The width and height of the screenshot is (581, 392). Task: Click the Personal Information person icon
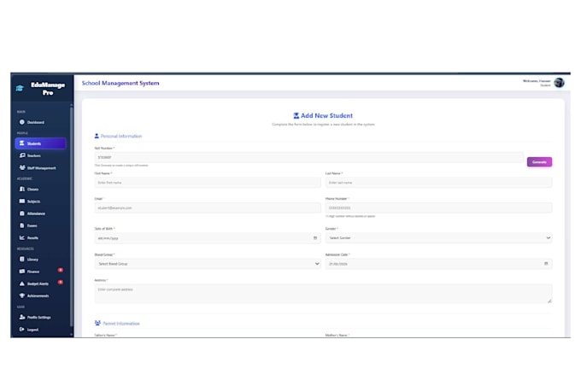[x=97, y=136]
